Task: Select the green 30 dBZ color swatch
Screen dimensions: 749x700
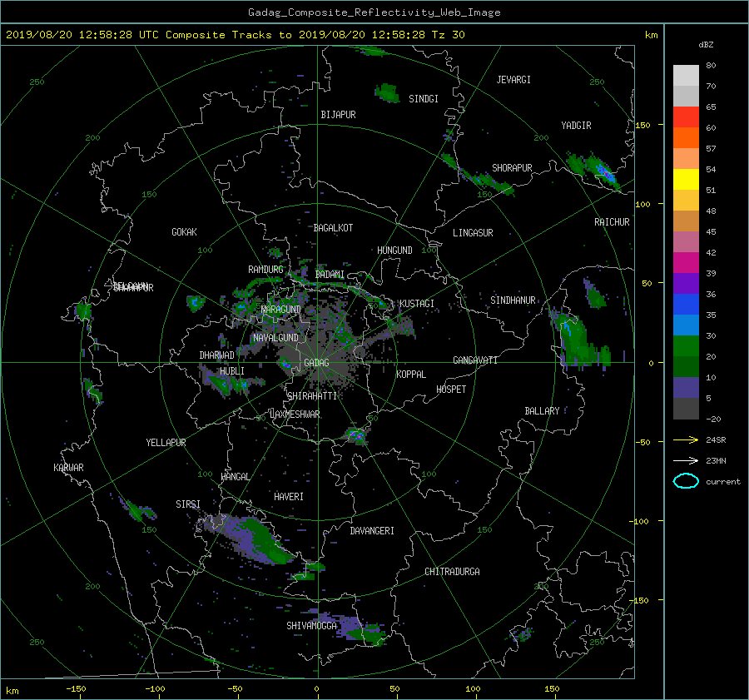Action: point(686,345)
